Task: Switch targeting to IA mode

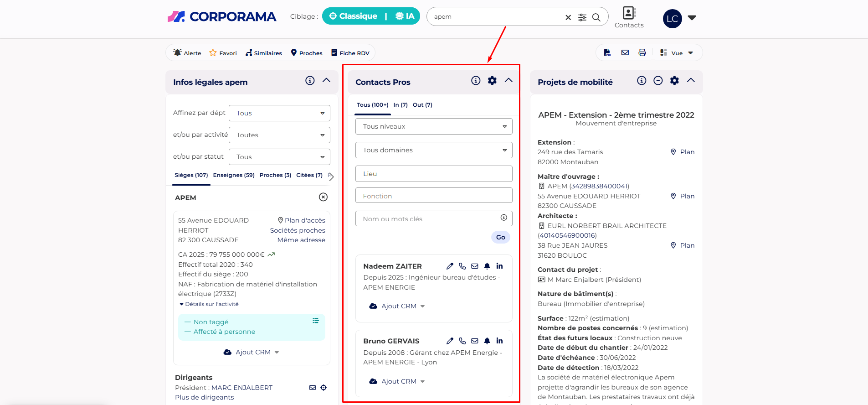Action: (x=405, y=16)
